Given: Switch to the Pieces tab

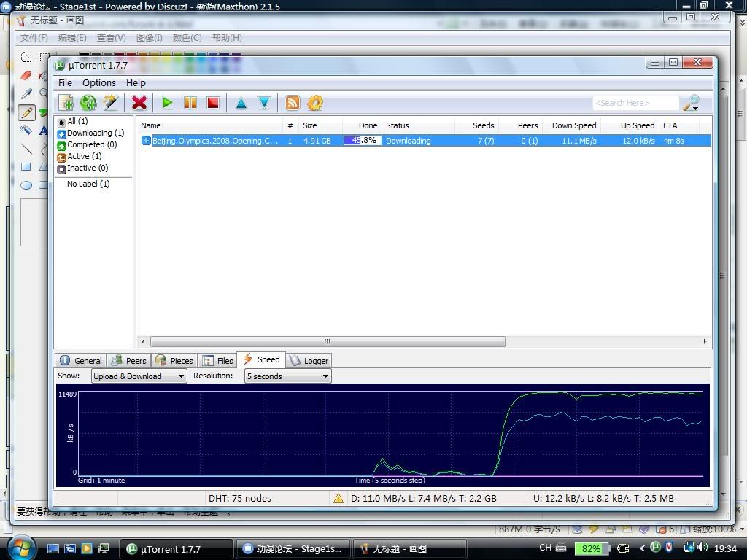Looking at the screenshot, I should [174, 360].
